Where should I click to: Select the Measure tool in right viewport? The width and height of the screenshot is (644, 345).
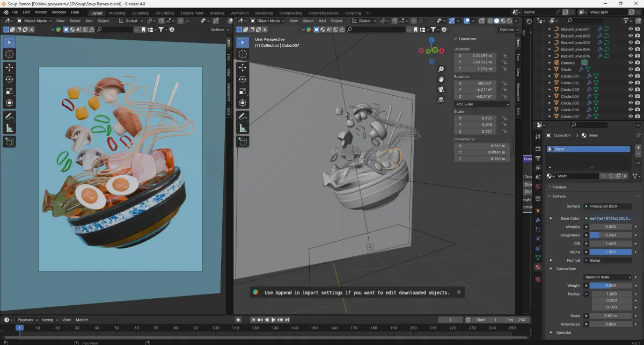pyautogui.click(x=243, y=128)
